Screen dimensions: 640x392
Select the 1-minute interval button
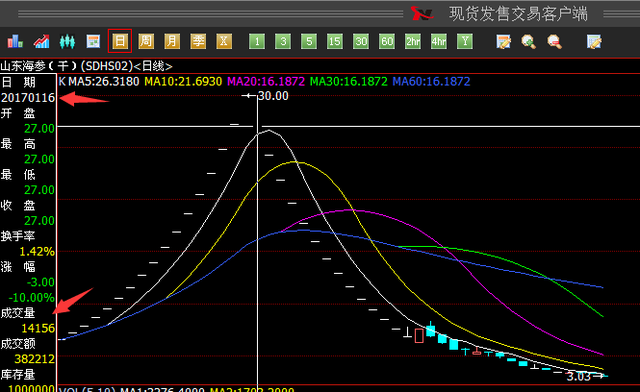point(257,41)
